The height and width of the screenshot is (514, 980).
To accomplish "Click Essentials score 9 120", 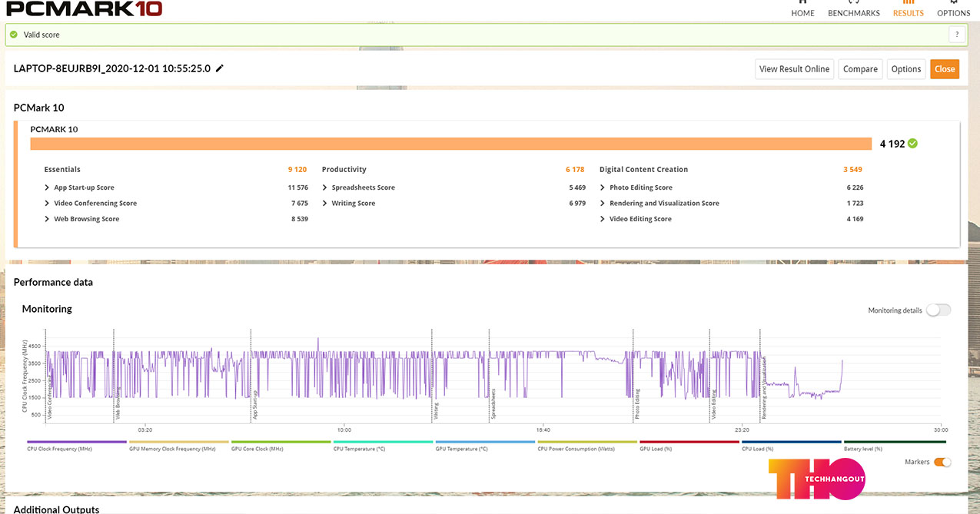I will tap(297, 169).
